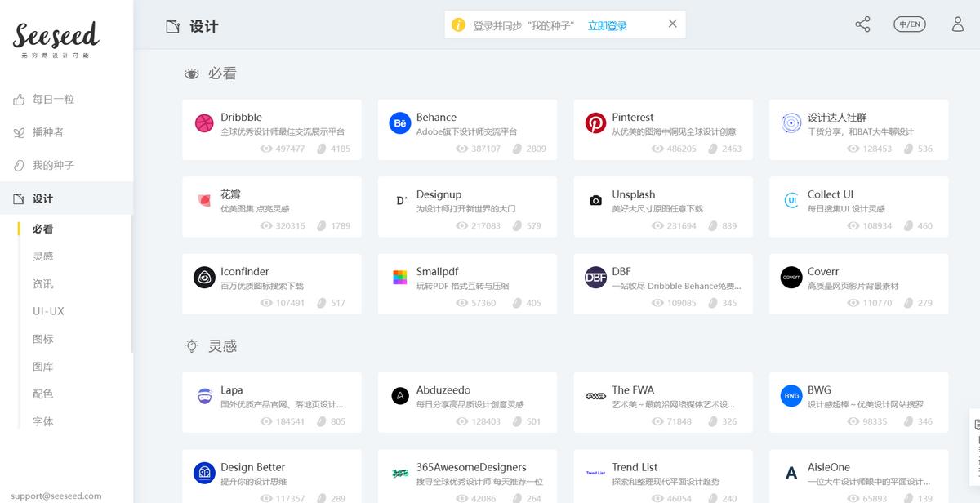Screen dimensions: 980x503
Task: Open the Pinterest title link
Action: 633,117
